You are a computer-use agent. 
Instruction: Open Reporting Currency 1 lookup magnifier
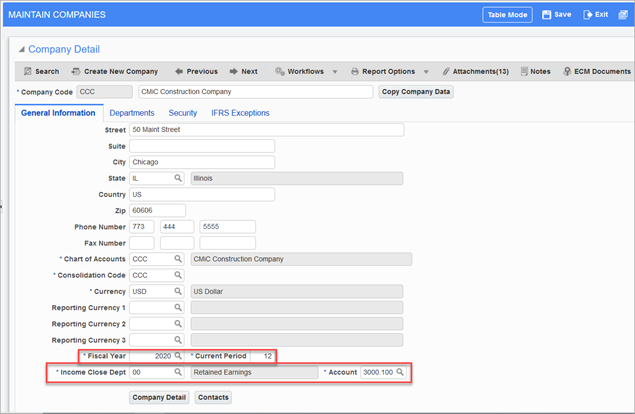point(178,307)
